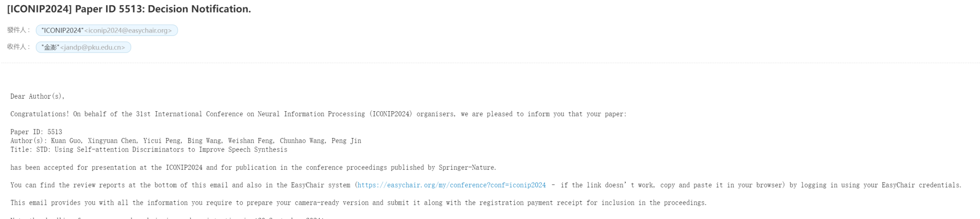Select the ICONIP2024 sender chip
The image size is (980, 219).
tap(107, 30)
